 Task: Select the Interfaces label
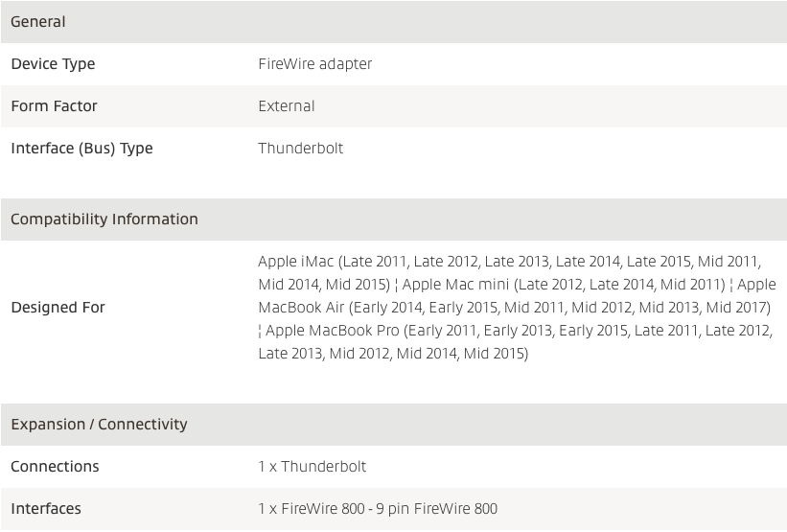pos(46,509)
